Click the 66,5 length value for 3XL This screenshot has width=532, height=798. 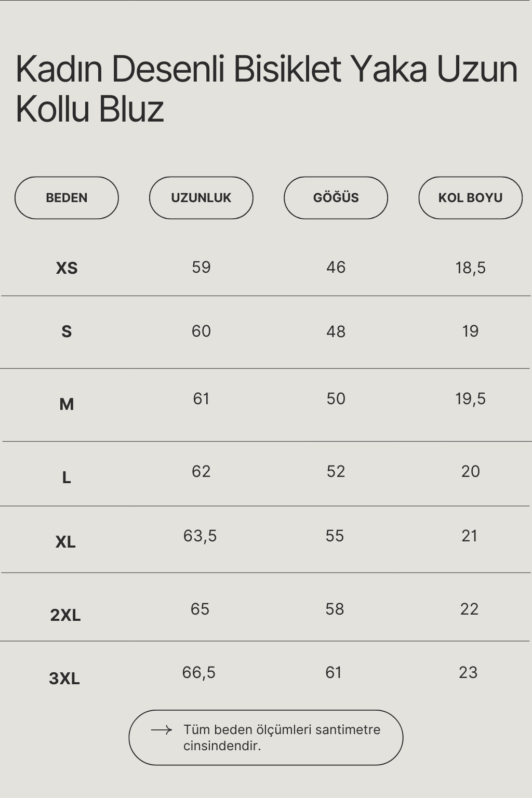(x=199, y=673)
